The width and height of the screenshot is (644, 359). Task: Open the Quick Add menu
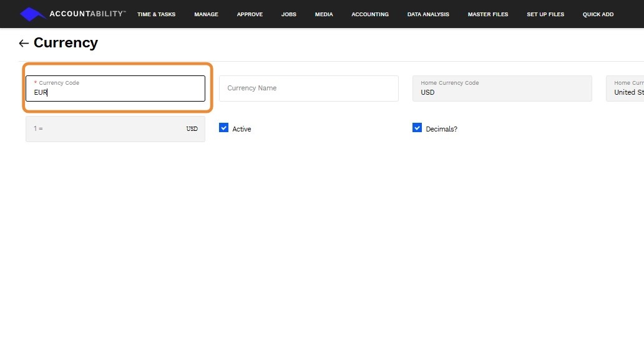click(598, 14)
